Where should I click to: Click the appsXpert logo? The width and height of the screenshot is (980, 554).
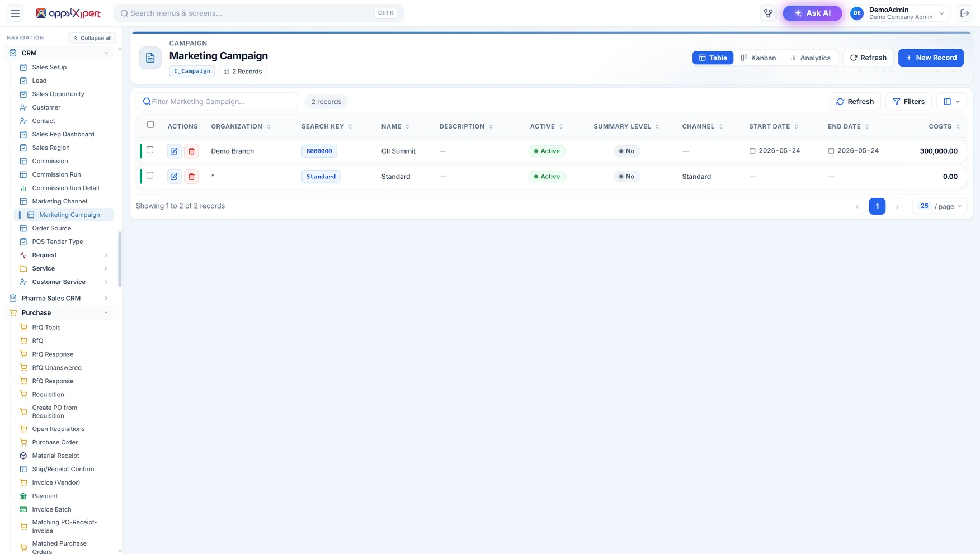coord(68,13)
